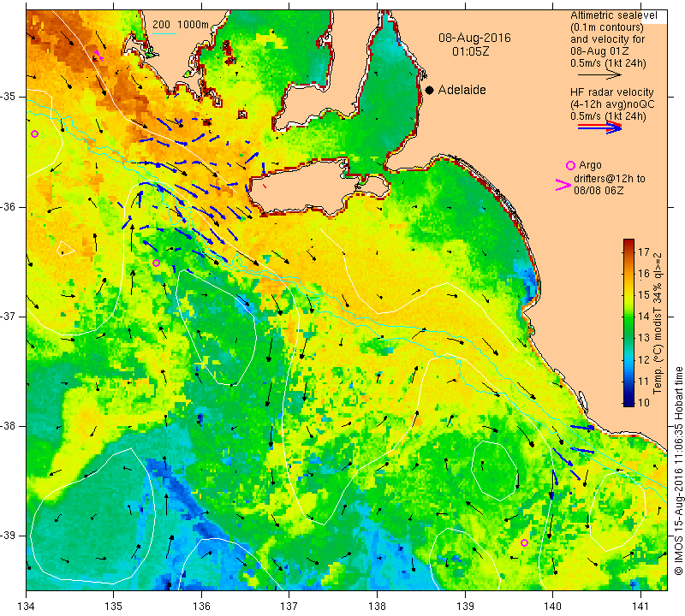
Task: Click the -35 latitude axis label
Action: point(9,97)
